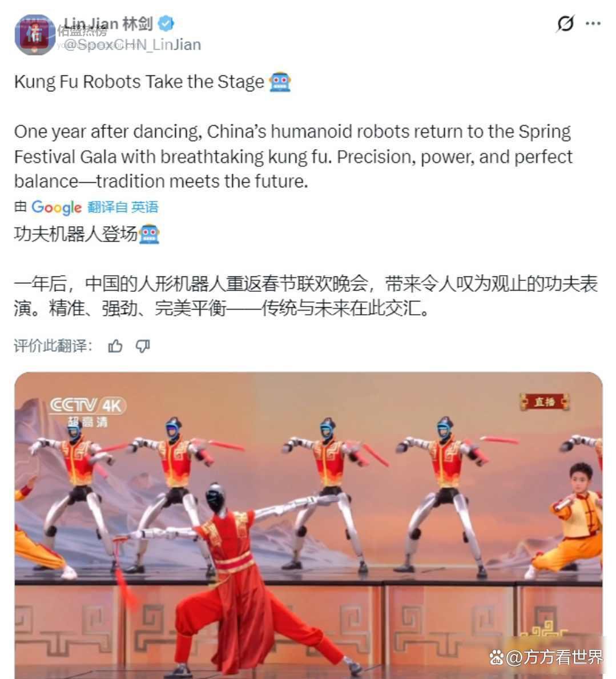Click the Kung Fu Robots Take the Stage headline
The image size is (616, 679).
[x=139, y=82]
